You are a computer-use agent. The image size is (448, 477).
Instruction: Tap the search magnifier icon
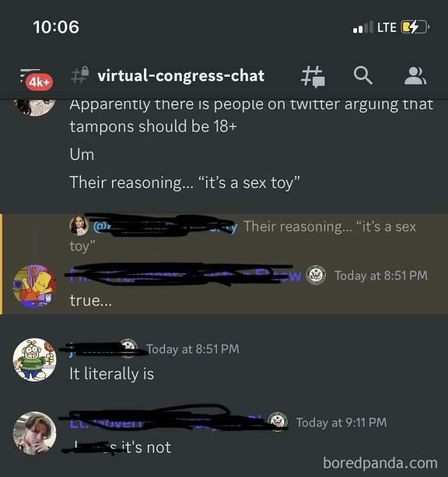(x=363, y=75)
